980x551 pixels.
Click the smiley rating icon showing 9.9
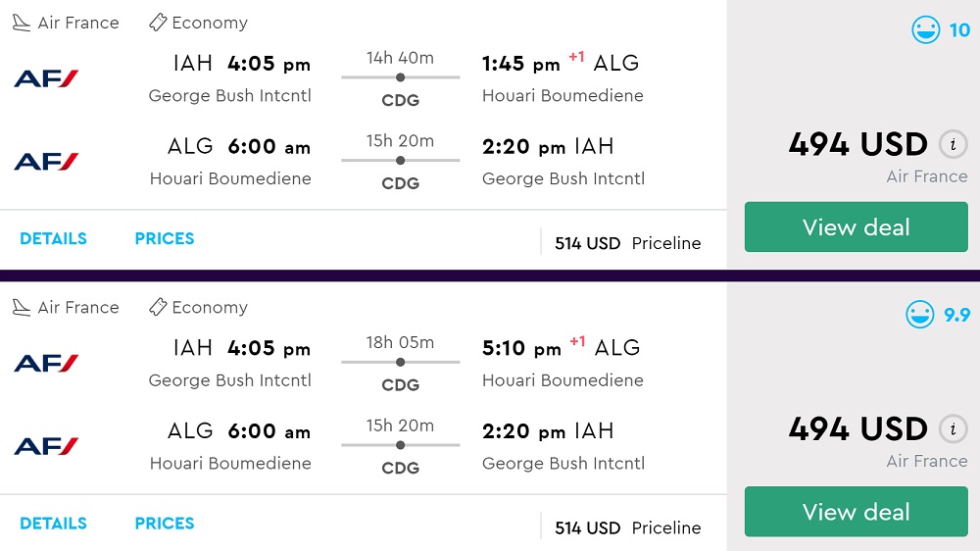[920, 315]
